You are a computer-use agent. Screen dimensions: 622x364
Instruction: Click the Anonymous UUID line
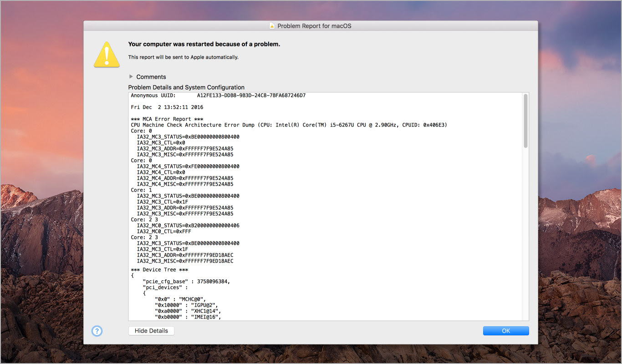(x=218, y=96)
